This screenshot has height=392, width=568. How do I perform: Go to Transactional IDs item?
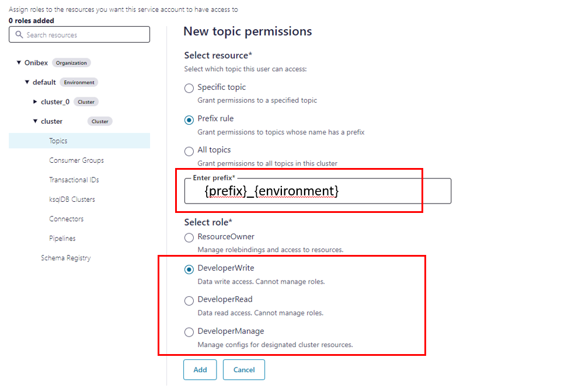76,180
